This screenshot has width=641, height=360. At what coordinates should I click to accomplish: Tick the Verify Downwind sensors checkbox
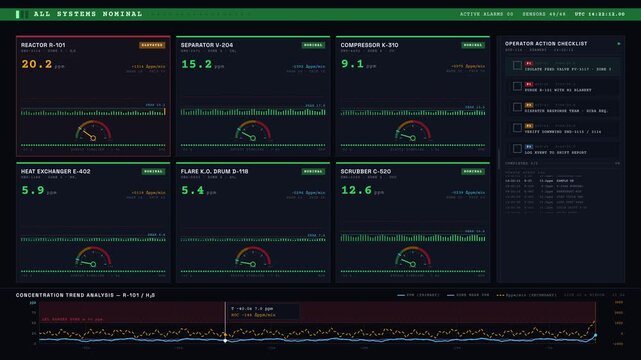[517, 128]
